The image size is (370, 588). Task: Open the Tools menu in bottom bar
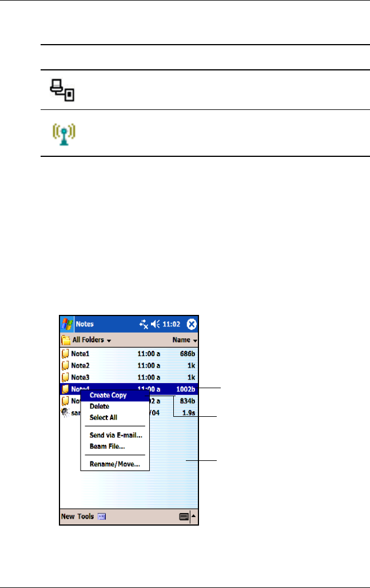point(85,516)
